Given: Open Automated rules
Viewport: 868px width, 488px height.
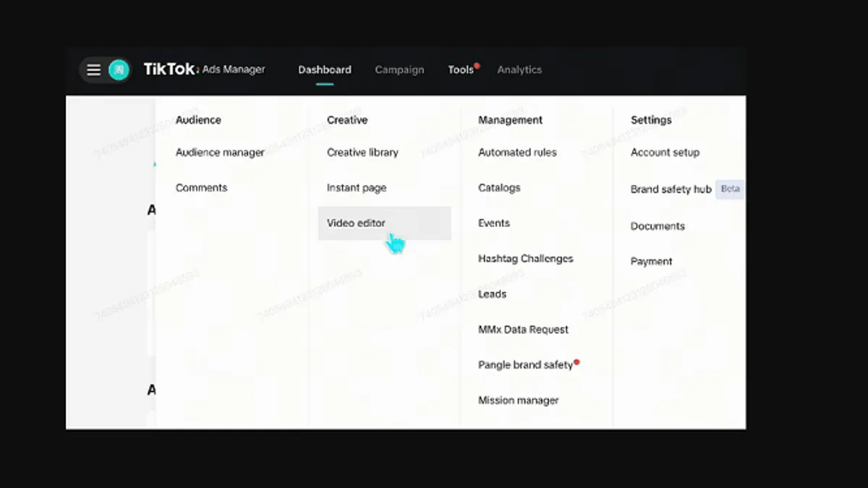Looking at the screenshot, I should pyautogui.click(x=517, y=153).
